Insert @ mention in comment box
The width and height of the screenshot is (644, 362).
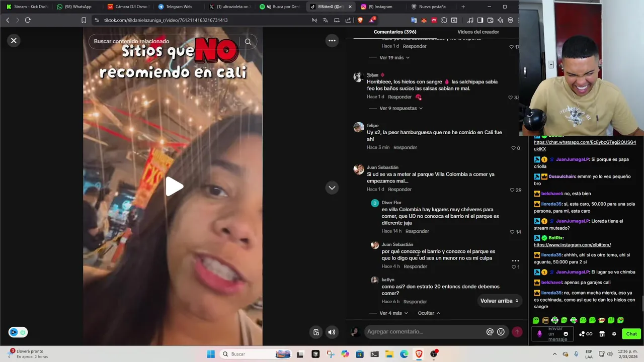(490, 332)
